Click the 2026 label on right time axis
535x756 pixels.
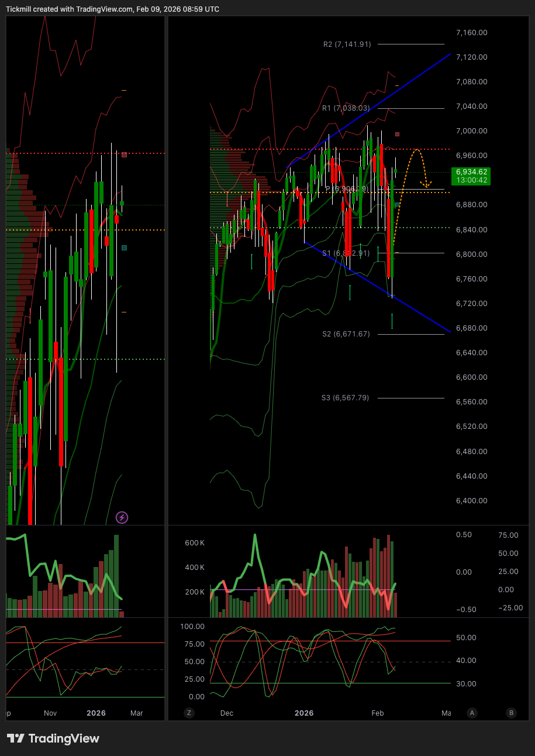pos(304,713)
